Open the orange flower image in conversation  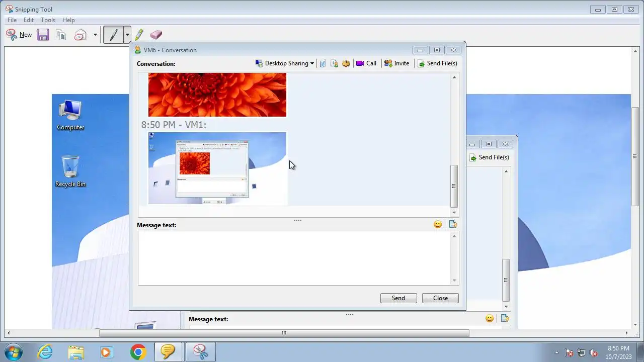tap(217, 95)
